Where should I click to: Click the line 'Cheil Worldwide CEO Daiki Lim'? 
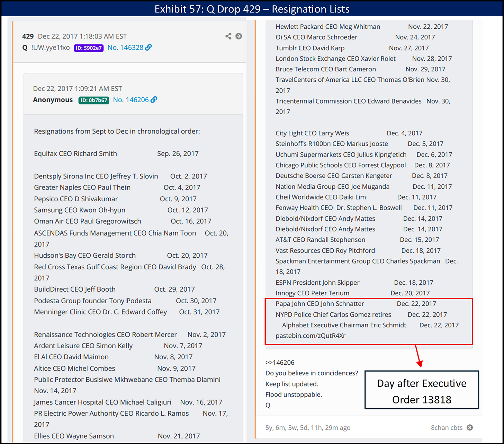321,197
